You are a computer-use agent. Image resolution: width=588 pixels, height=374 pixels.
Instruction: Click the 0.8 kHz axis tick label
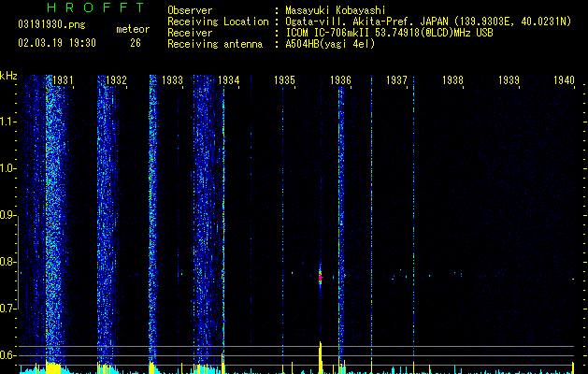click(8, 262)
